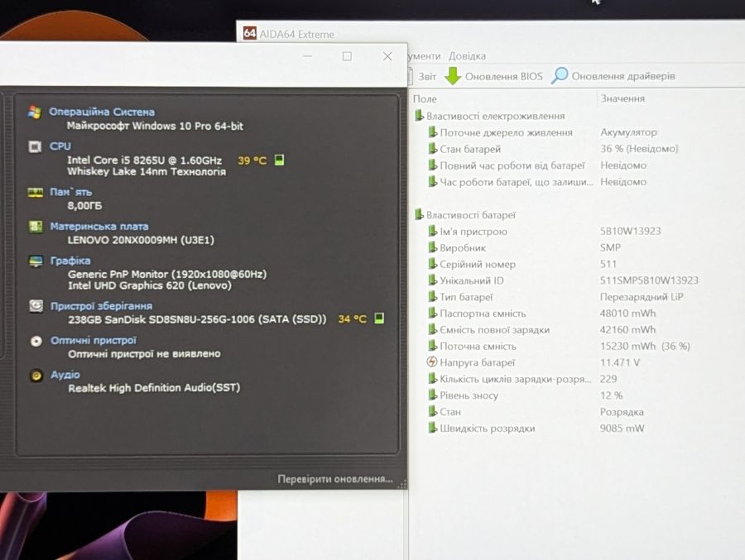Click the Windows flag icon by Операційна Система
This screenshot has width=745, height=560.
(35, 112)
